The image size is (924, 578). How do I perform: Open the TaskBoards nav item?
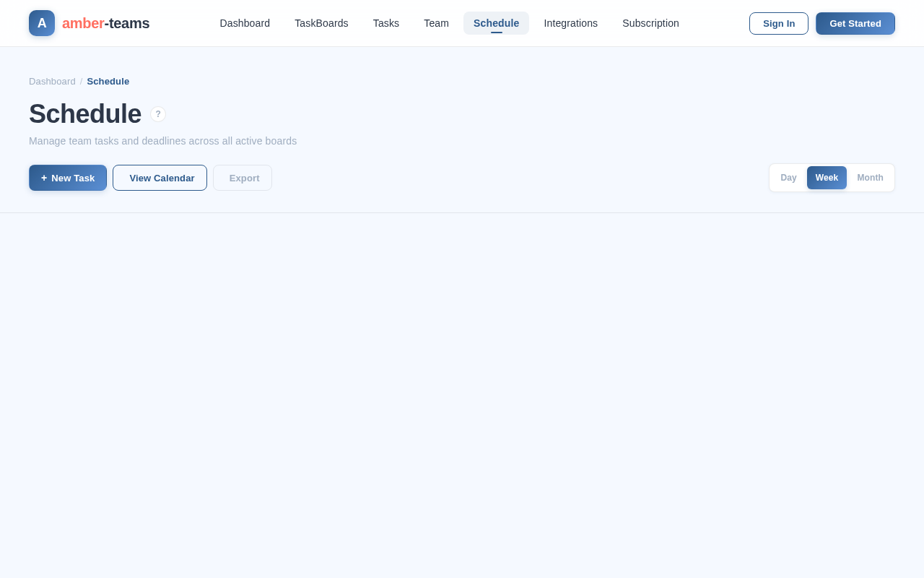coord(321,23)
